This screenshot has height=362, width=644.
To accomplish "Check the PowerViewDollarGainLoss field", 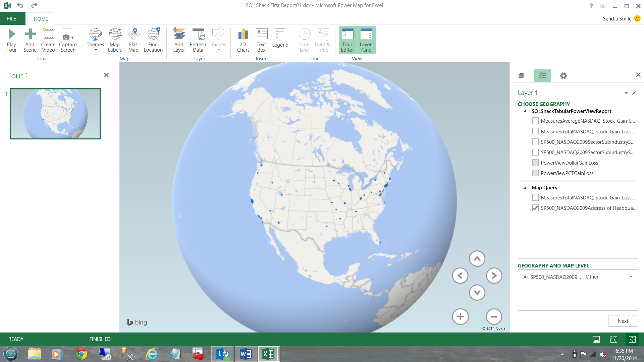I will pos(535,163).
